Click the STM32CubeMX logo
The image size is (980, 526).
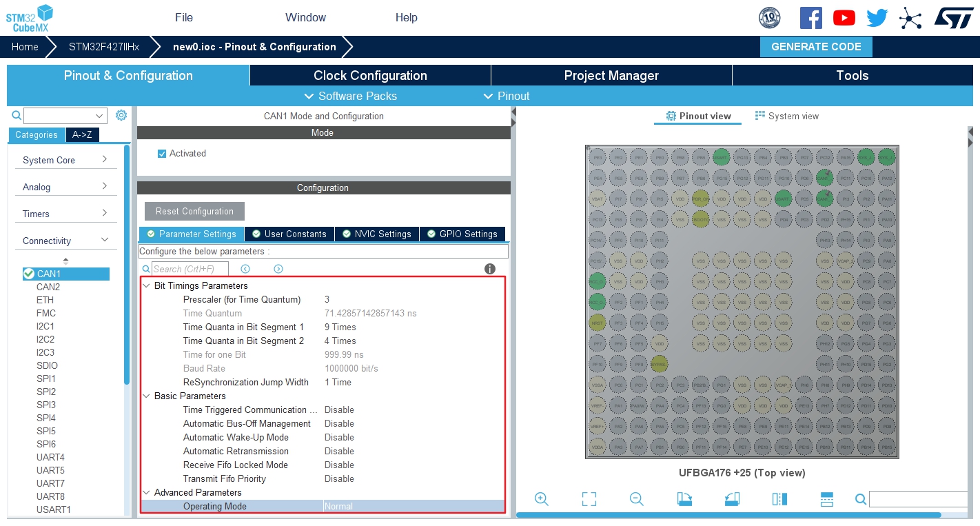[30, 18]
